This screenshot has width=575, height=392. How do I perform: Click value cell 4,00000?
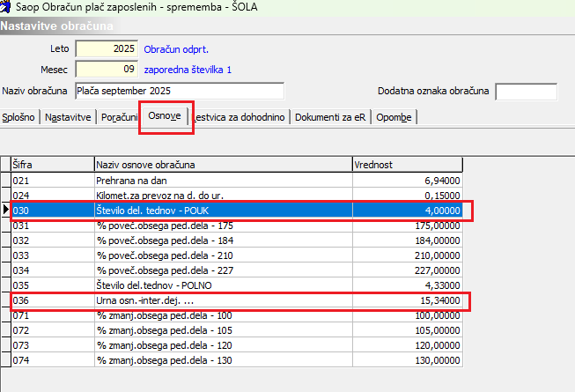(408, 211)
